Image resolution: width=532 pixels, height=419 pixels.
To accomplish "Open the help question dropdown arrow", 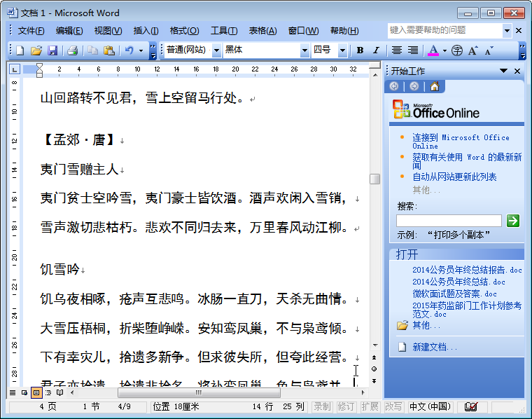I will pos(507,31).
